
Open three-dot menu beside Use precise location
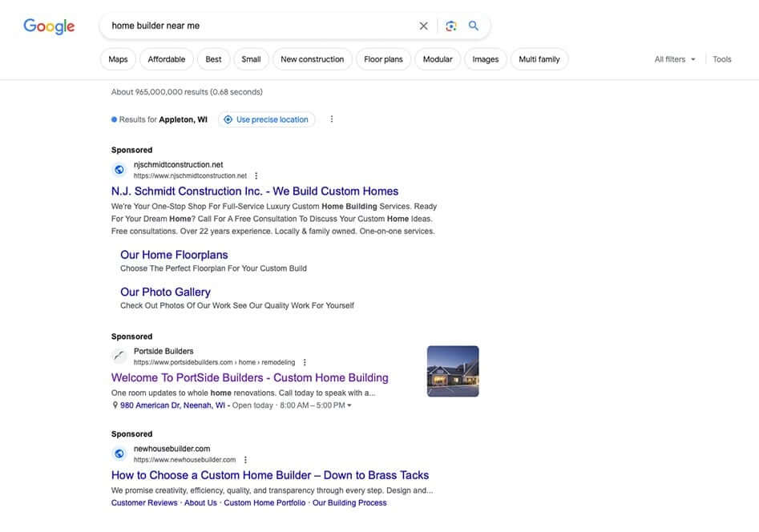(332, 119)
